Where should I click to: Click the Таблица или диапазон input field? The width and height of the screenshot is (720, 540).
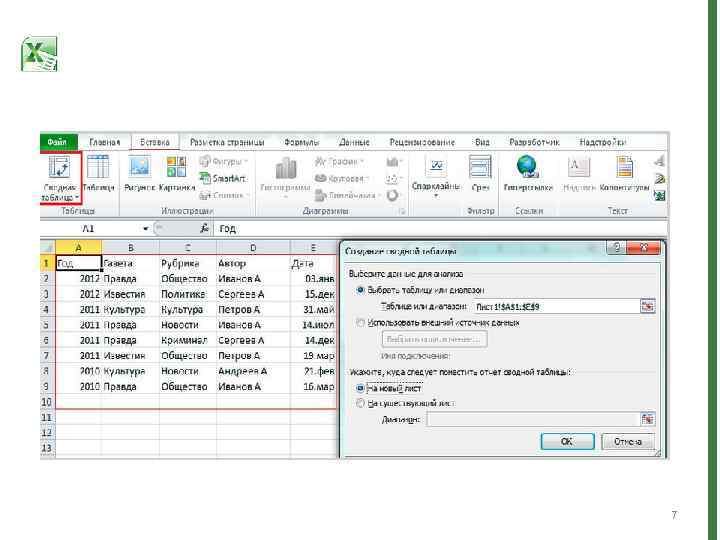tap(556, 306)
